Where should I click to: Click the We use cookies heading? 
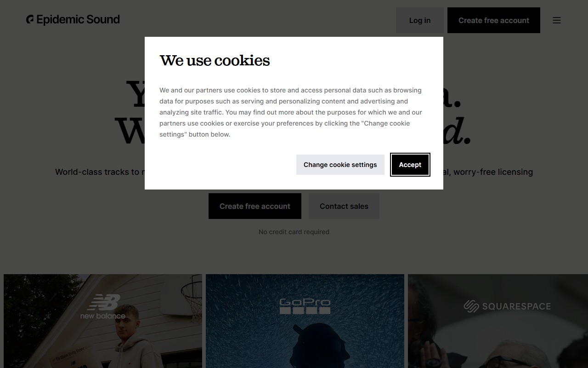click(215, 60)
